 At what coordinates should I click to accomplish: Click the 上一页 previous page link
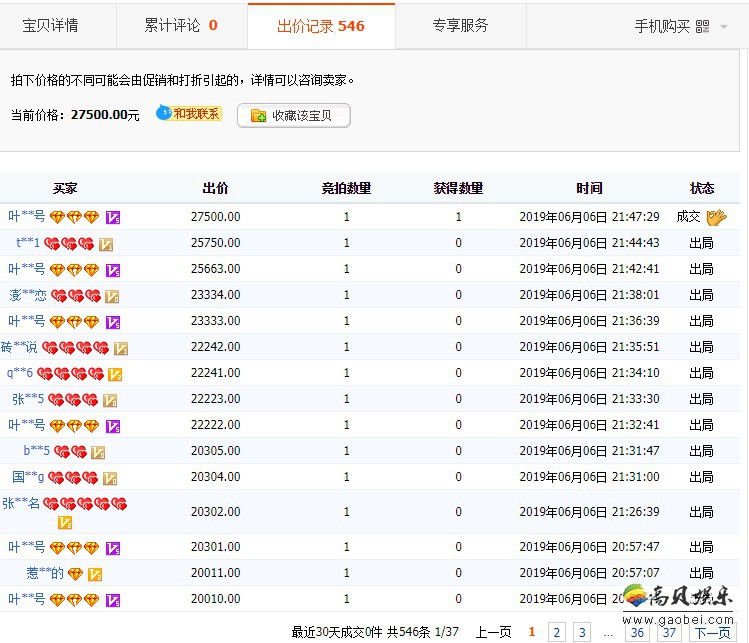493,632
